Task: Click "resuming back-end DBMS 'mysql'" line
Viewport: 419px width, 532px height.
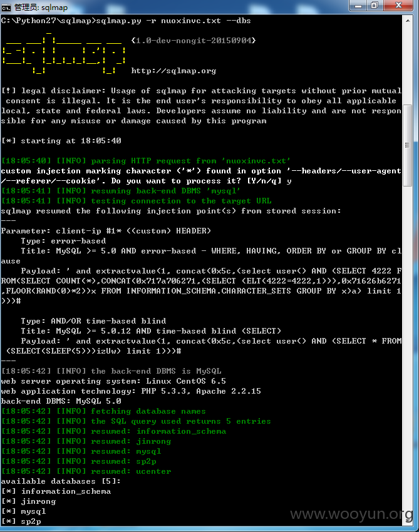Action: pos(121,191)
